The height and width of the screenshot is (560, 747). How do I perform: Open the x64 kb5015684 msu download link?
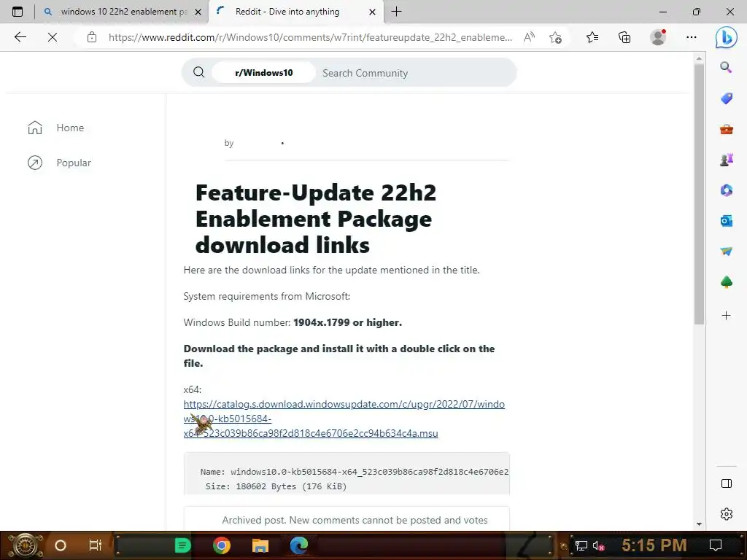pyautogui.click(x=344, y=419)
